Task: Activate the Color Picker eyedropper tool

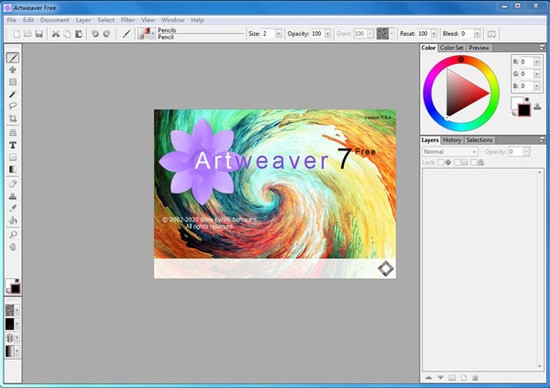Action: coord(13,208)
